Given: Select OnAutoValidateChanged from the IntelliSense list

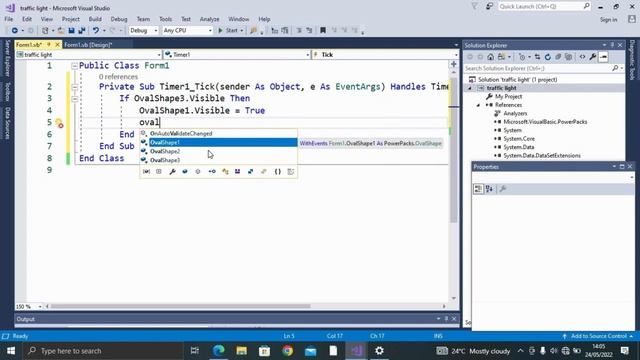Looking at the screenshot, I should [218, 133].
